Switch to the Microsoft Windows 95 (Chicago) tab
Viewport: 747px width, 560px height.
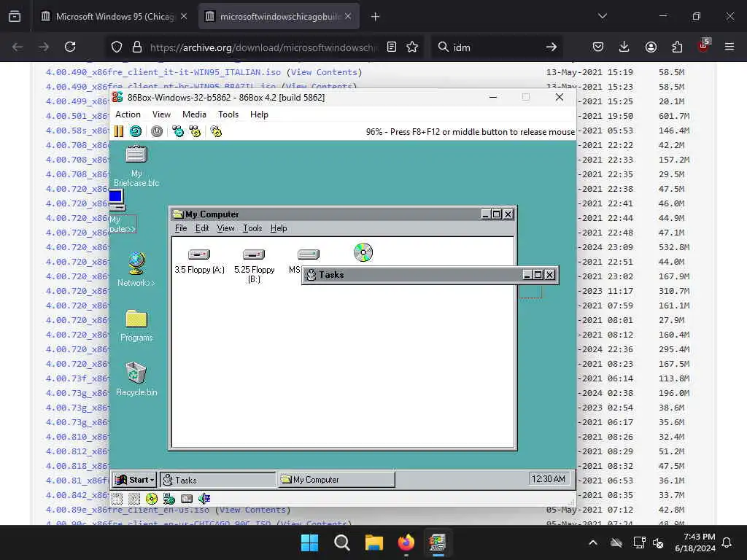click(x=115, y=16)
